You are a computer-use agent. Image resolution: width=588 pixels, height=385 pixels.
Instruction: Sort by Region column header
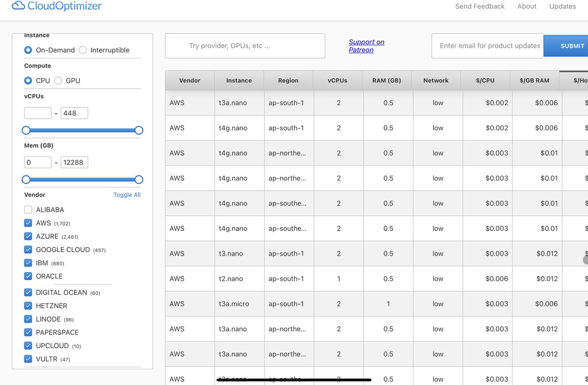coord(288,80)
